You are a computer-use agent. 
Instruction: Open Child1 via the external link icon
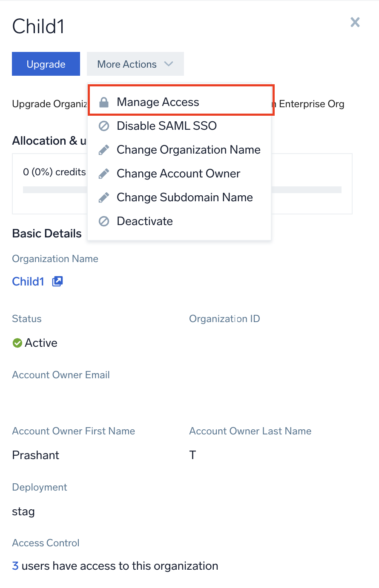coord(57,281)
